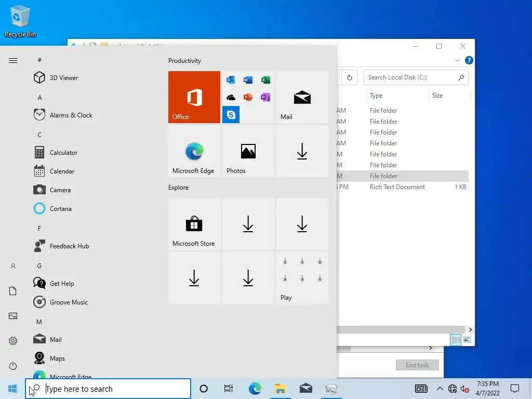Jump to letter A in app list
Viewport: 532px width, 399px height.
click(39, 97)
